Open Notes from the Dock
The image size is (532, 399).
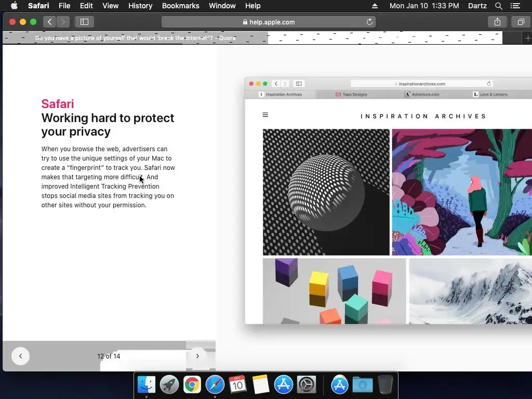(x=261, y=385)
